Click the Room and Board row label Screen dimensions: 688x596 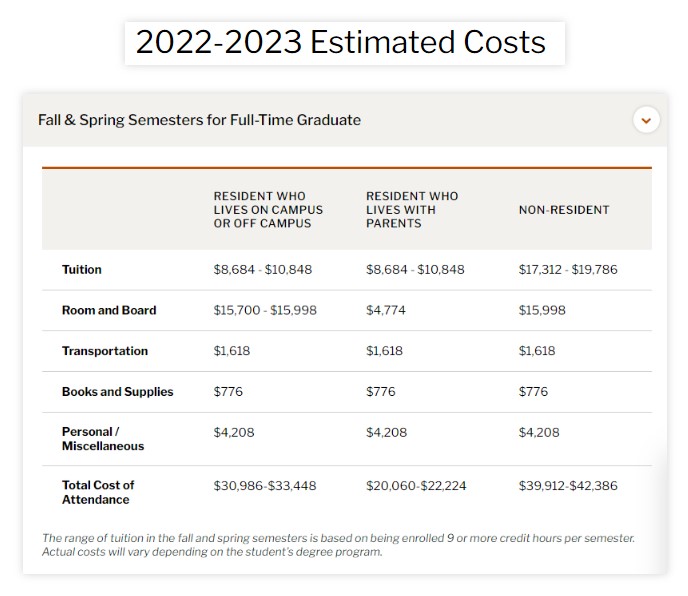click(x=109, y=310)
